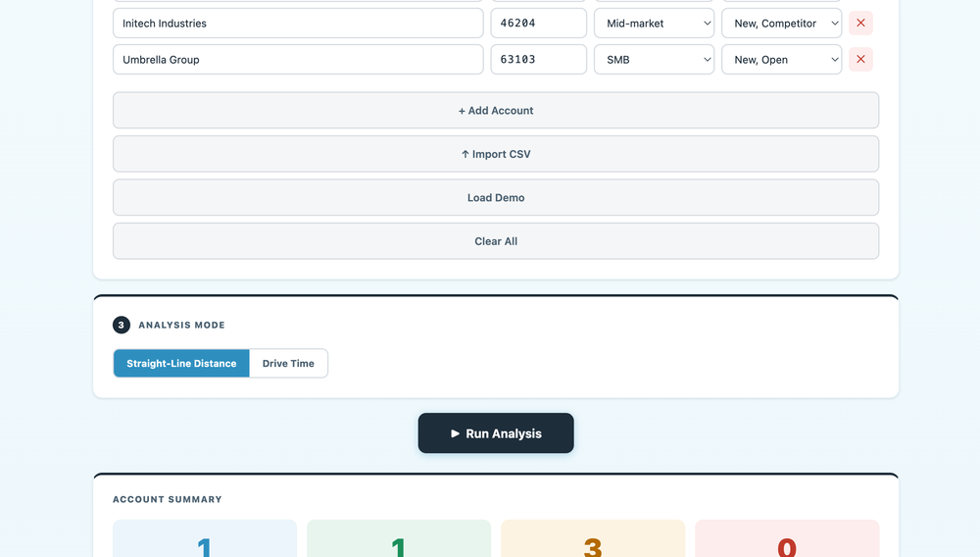Click the red summary card showing 0
980x557 pixels.
(x=787, y=538)
